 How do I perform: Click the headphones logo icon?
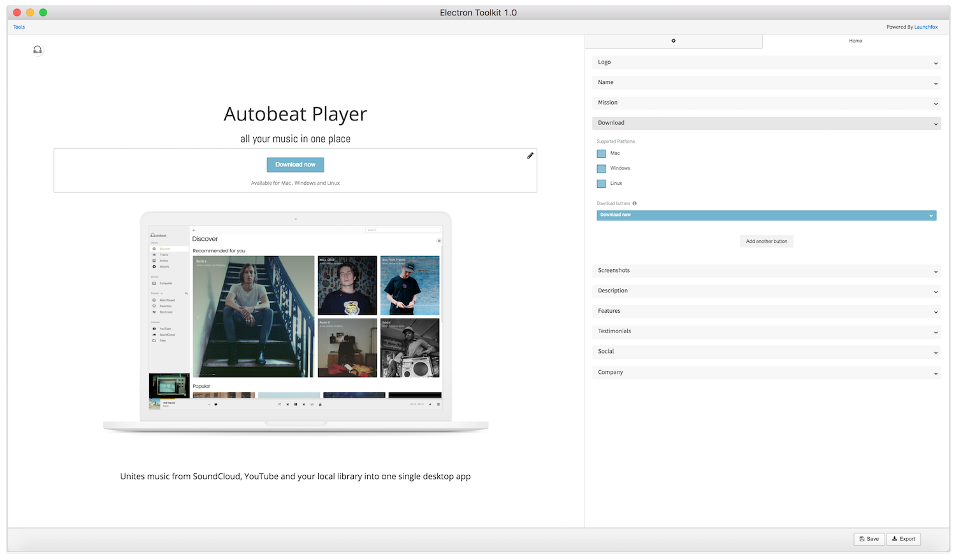coord(38,50)
